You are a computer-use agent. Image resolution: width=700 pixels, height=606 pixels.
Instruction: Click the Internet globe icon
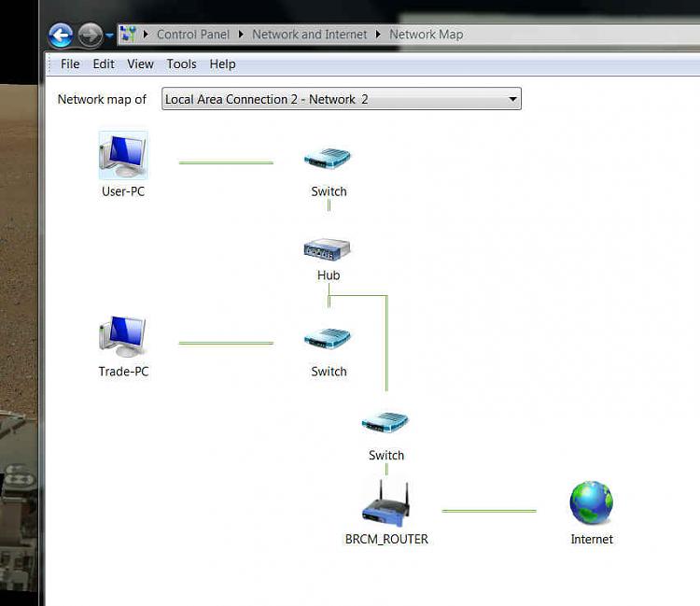592,502
